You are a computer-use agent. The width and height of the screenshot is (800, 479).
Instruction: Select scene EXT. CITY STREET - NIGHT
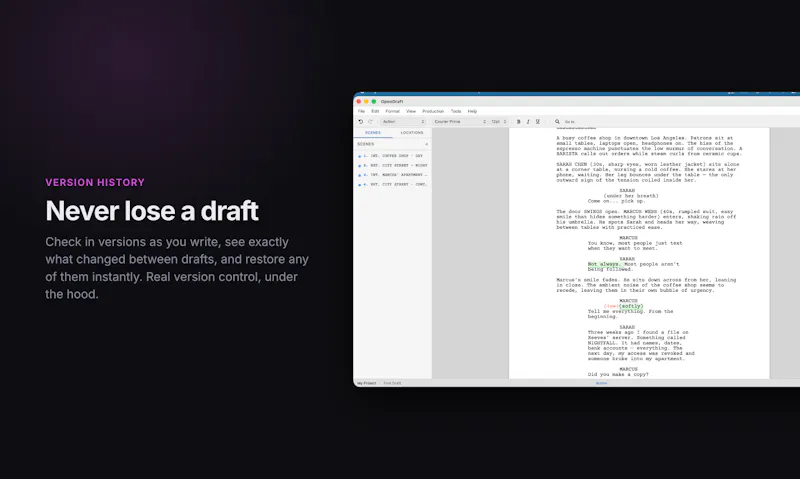tap(393, 165)
